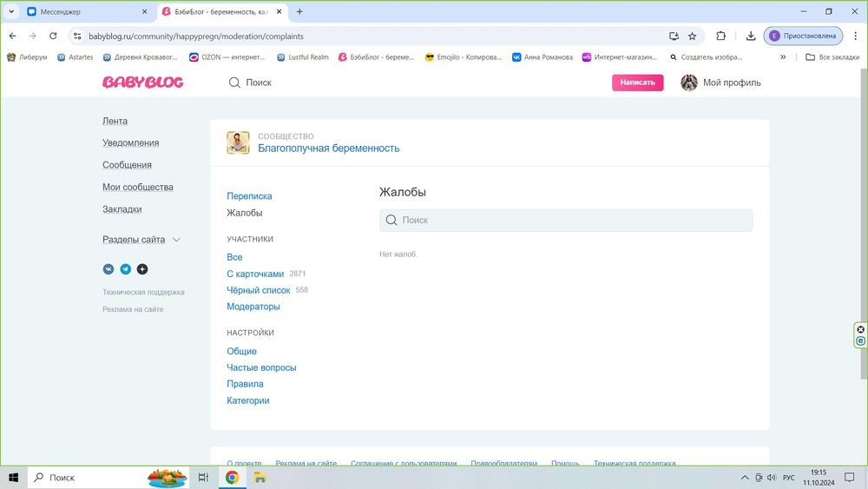This screenshot has width=868, height=489.
Task: Select the Бэбиблог browser tab
Action: click(221, 11)
